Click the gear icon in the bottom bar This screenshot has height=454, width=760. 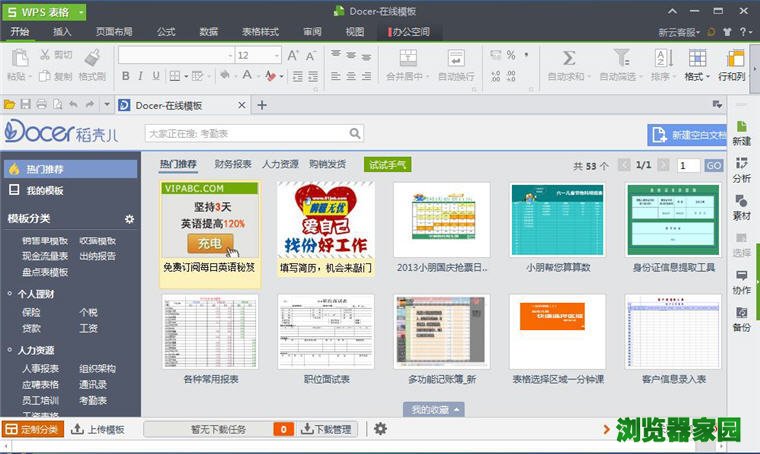pyautogui.click(x=380, y=429)
